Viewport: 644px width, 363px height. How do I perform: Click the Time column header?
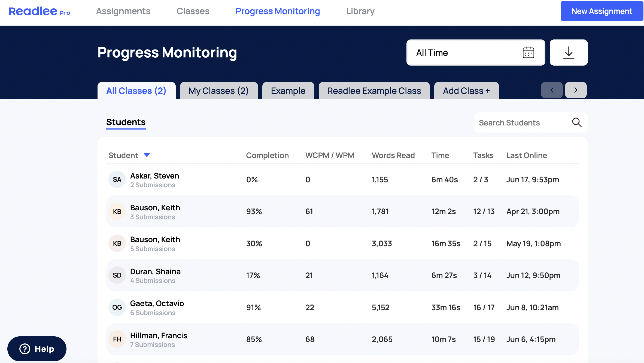point(440,155)
